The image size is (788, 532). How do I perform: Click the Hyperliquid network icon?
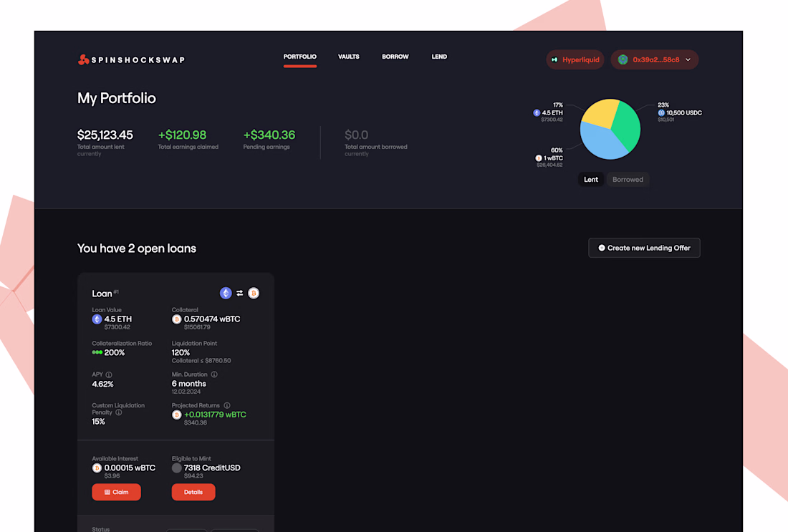554,59
